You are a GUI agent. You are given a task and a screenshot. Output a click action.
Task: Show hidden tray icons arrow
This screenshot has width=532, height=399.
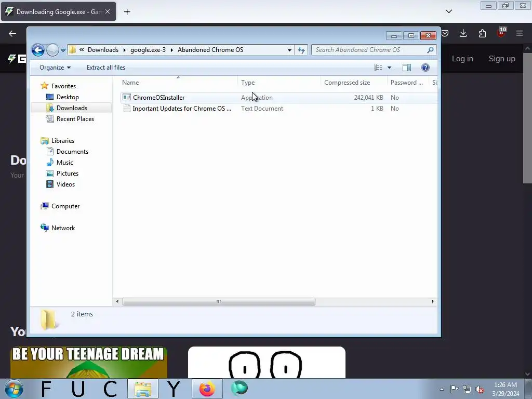coord(442,389)
